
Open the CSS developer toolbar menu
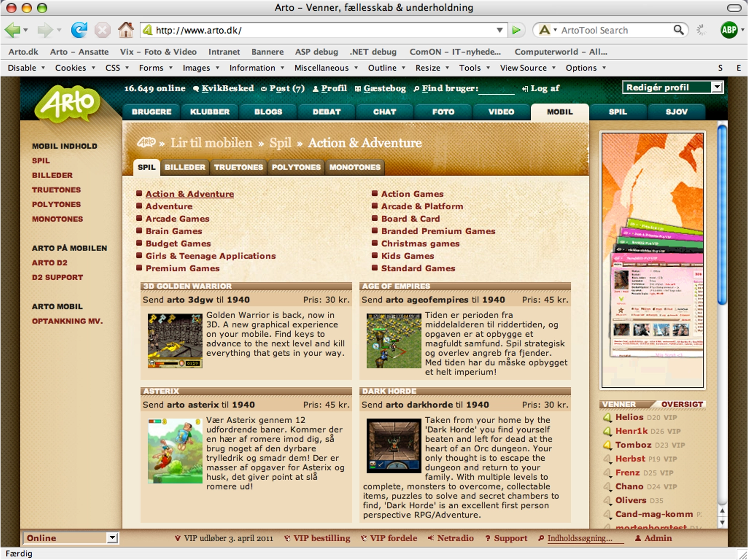point(117,68)
